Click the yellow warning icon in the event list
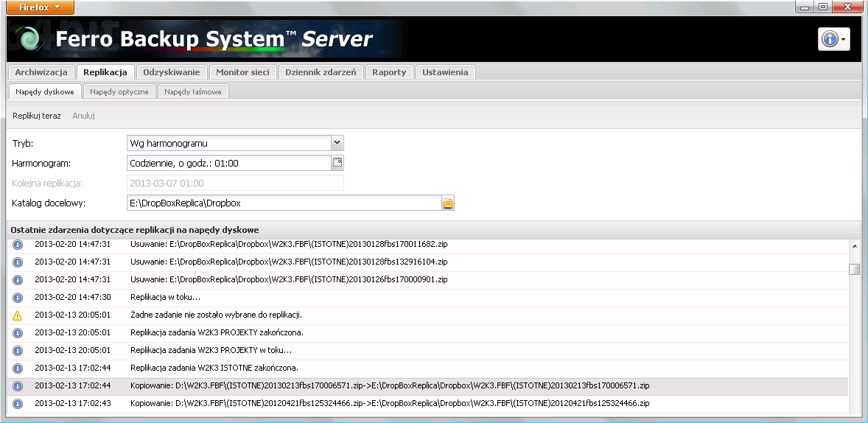This screenshot has width=868, height=423. click(18, 315)
